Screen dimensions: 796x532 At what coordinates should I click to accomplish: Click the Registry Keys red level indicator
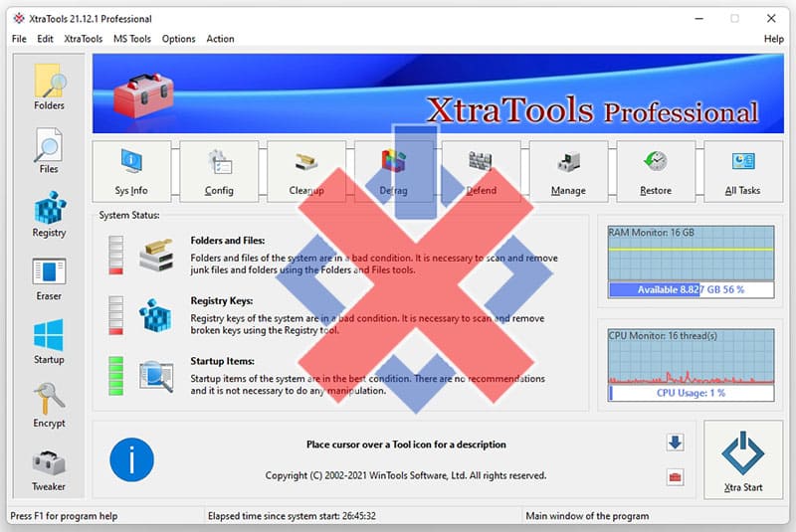pyautogui.click(x=115, y=315)
